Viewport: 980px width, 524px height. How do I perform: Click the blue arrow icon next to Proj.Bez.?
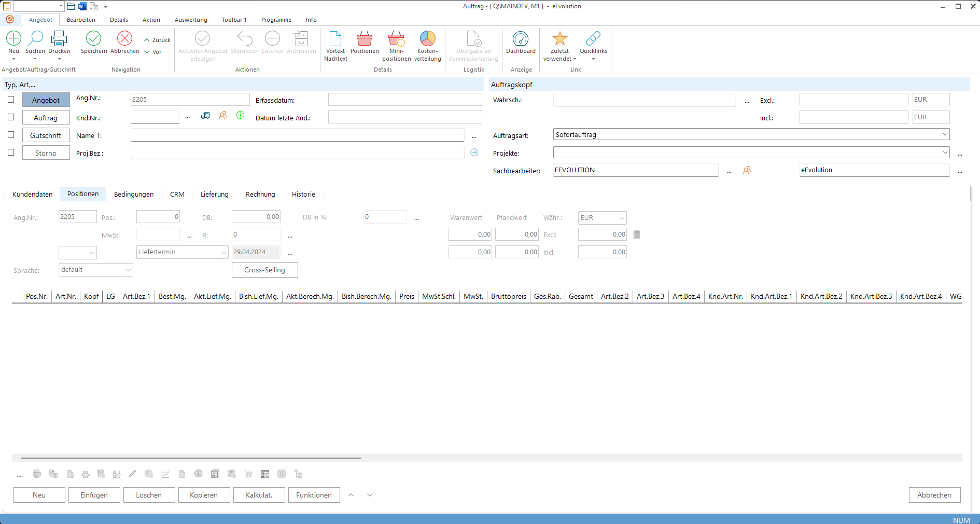coord(474,153)
